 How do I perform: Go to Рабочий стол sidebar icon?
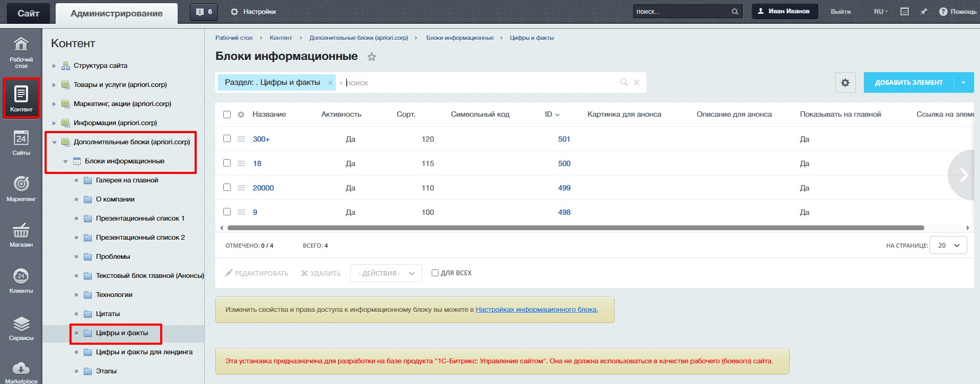coord(21,52)
